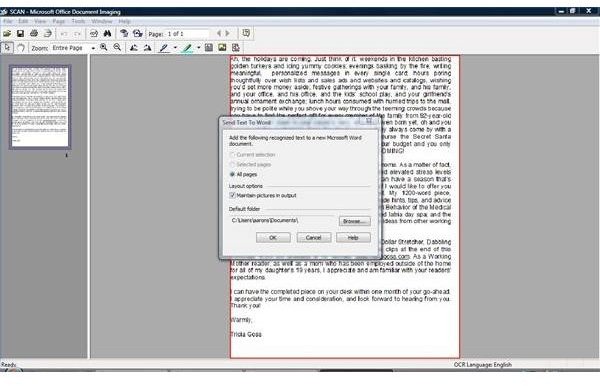Open the highlighter options dropdown arrow
600x386 pixels.
pos(199,48)
